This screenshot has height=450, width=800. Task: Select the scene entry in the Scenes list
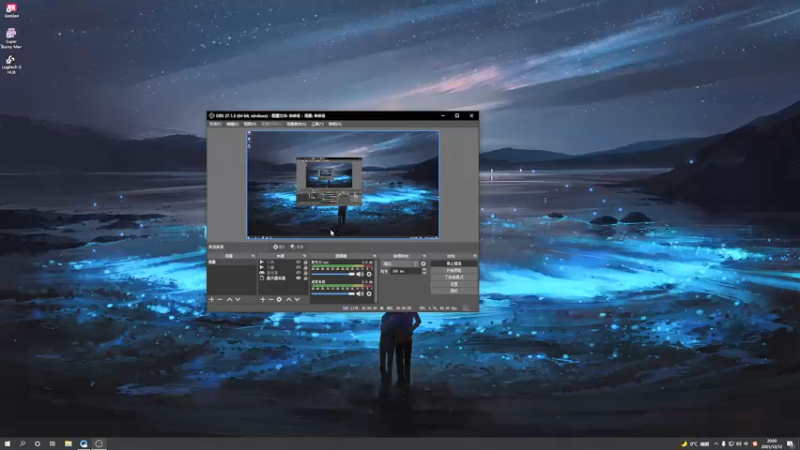point(232,262)
